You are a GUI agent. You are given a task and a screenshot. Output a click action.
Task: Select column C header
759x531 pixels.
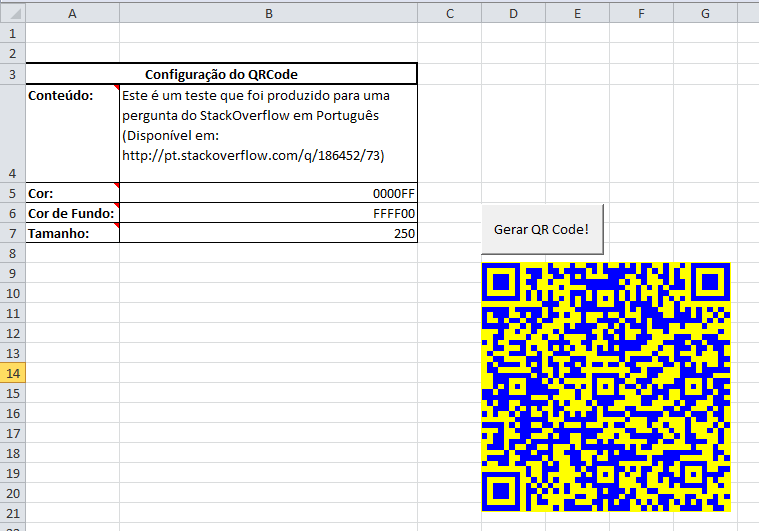(450, 14)
